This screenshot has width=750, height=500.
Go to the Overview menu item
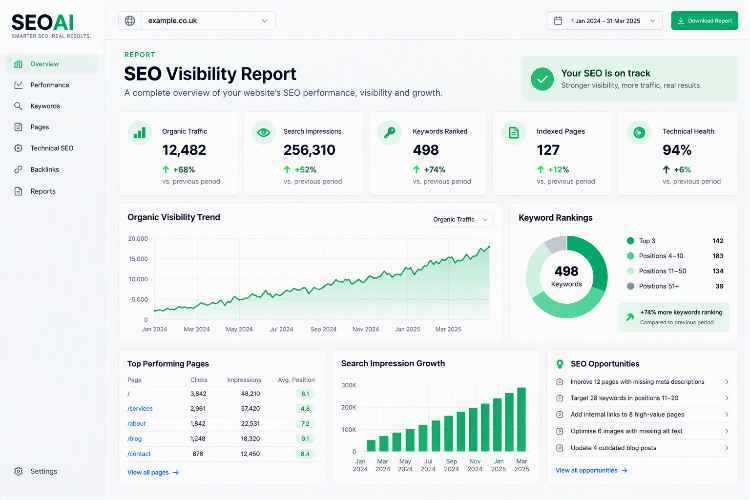[52, 64]
